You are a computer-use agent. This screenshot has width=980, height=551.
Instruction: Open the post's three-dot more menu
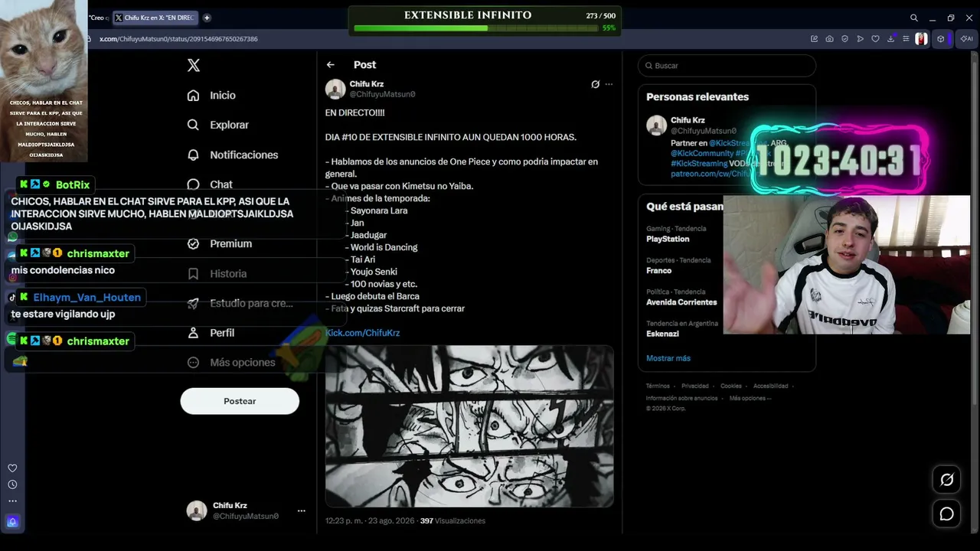pos(609,84)
